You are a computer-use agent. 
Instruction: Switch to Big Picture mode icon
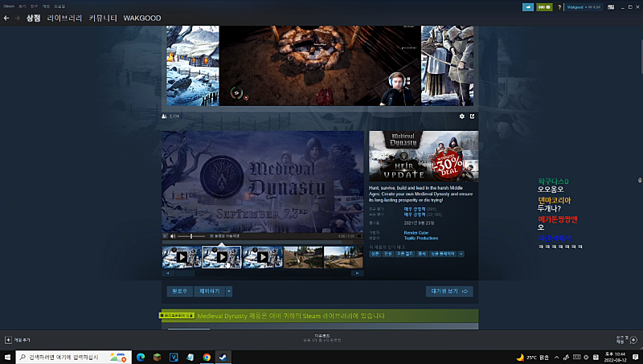click(x=611, y=7)
